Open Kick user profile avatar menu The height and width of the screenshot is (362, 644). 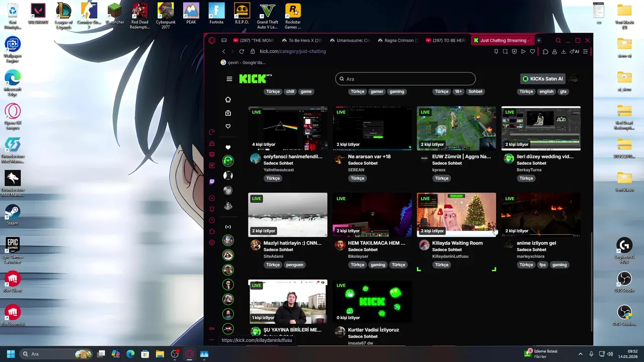click(574, 79)
